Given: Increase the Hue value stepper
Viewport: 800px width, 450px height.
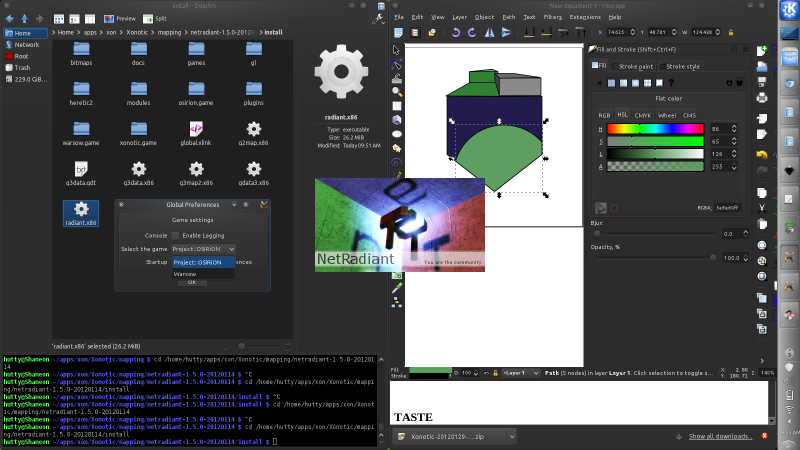Looking at the screenshot, I should (x=734, y=127).
